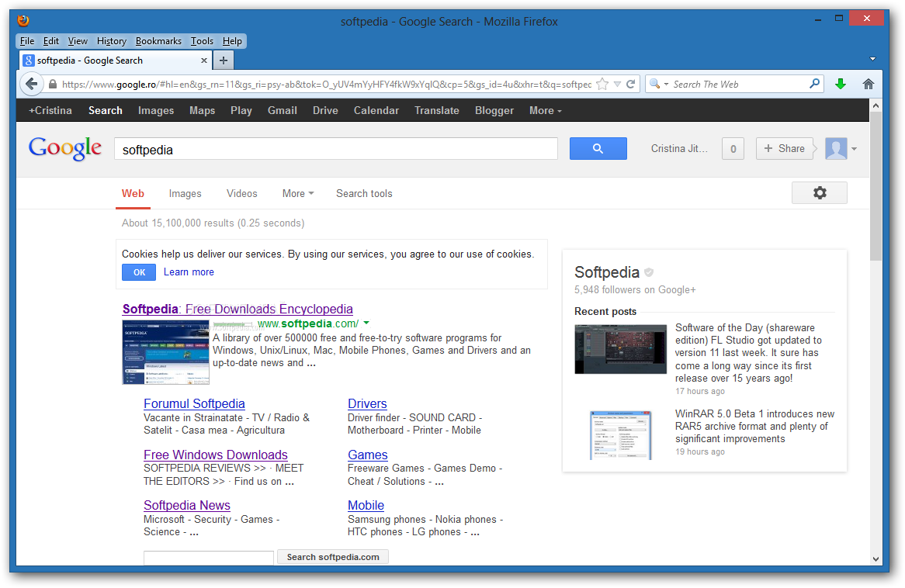
Task: Open the softpedia.com website preview thumbnail
Action: tap(165, 352)
